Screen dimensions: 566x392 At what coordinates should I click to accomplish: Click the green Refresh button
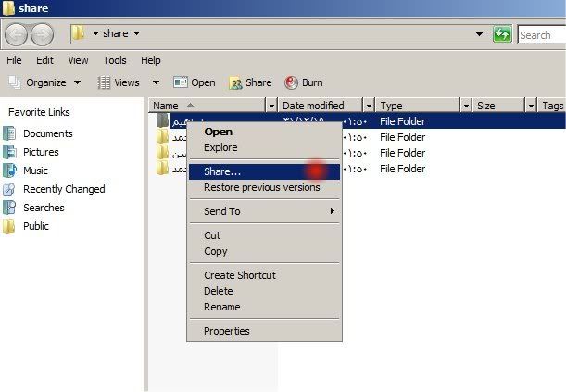pos(502,34)
